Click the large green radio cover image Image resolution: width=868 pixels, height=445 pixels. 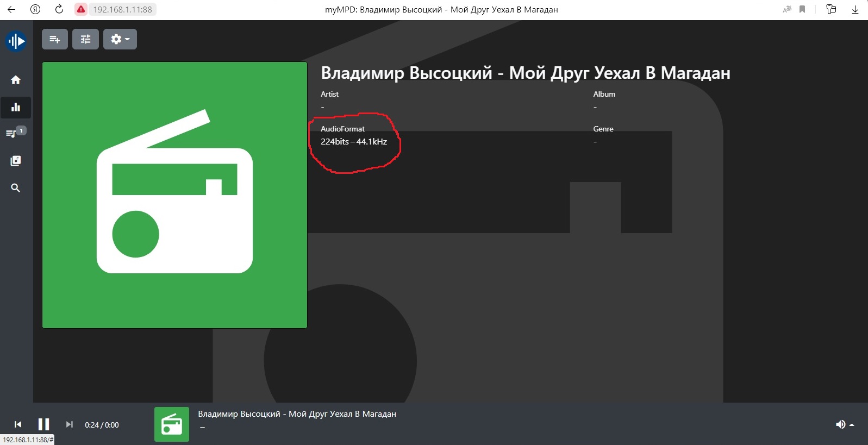(x=174, y=195)
